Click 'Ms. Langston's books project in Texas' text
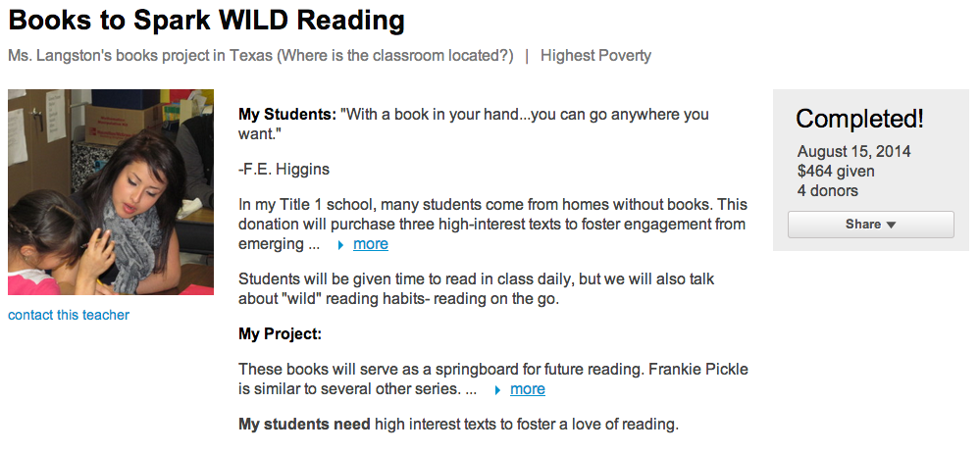The height and width of the screenshot is (454, 980). click(x=140, y=56)
